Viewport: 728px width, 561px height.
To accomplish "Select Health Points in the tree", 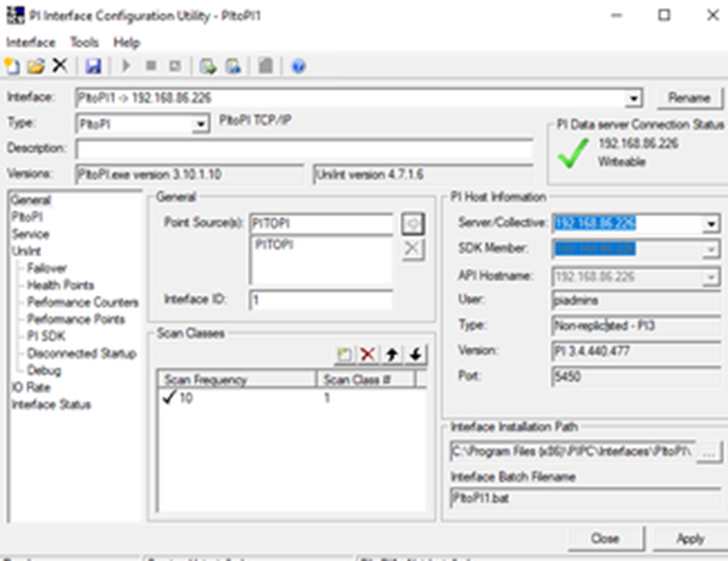I will (x=61, y=285).
